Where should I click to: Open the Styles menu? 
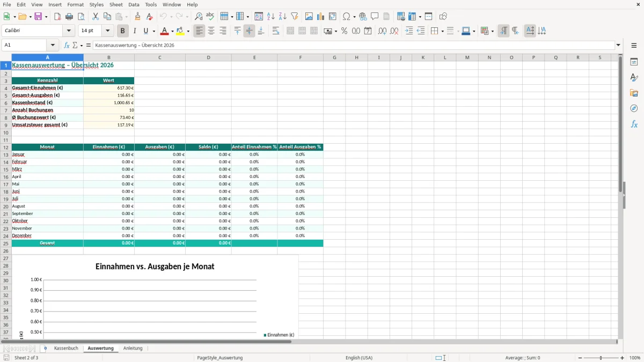coord(97,4)
